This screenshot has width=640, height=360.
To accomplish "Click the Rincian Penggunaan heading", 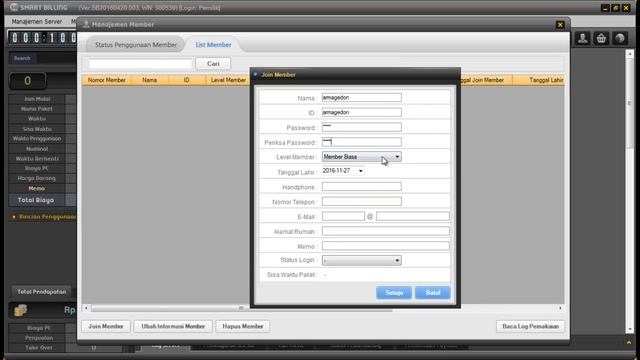I will click(47, 217).
